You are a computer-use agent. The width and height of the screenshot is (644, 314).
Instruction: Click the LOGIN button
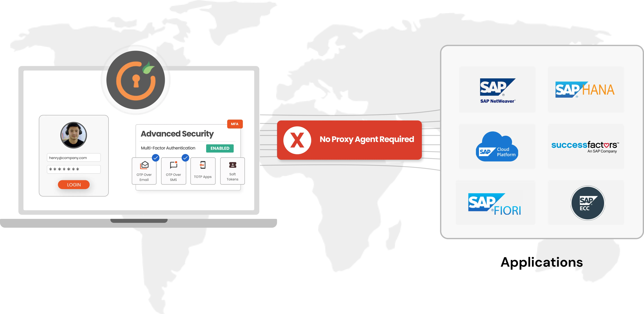tap(74, 185)
